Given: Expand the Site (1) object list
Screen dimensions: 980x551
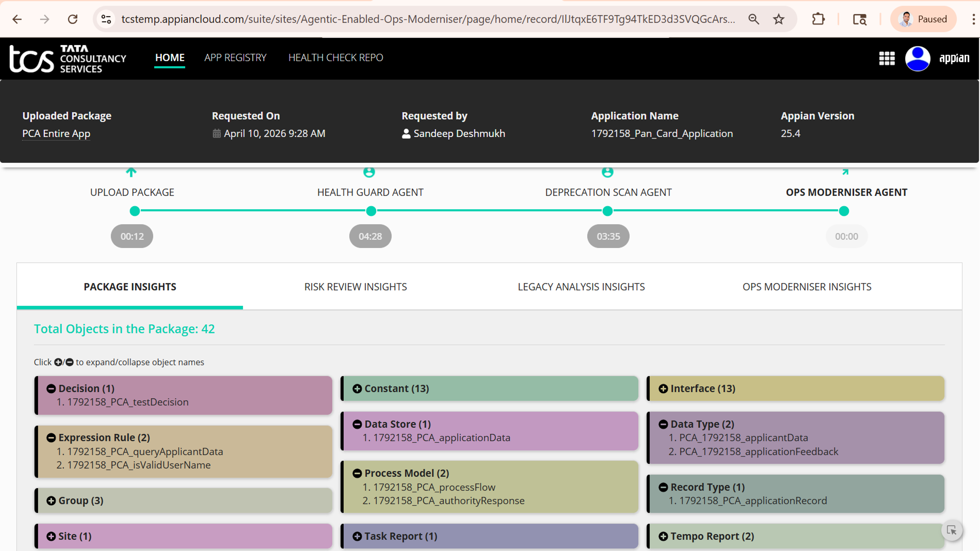Looking at the screenshot, I should click(51, 536).
